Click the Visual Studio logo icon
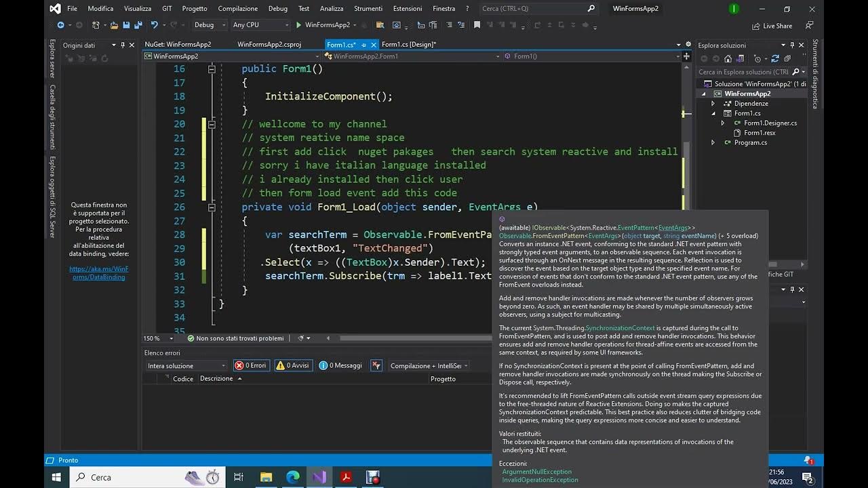The image size is (868, 488). pos(55,8)
